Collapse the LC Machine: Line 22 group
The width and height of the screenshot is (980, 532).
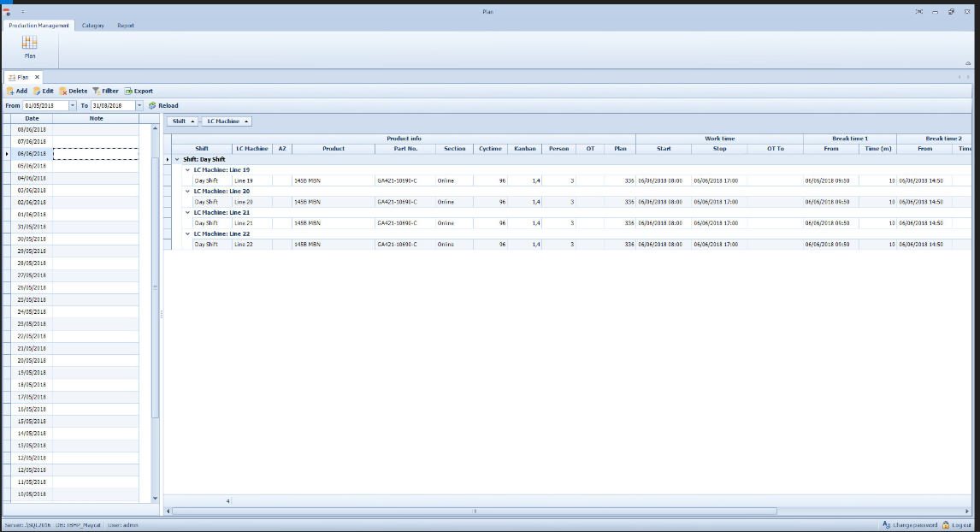(x=187, y=233)
